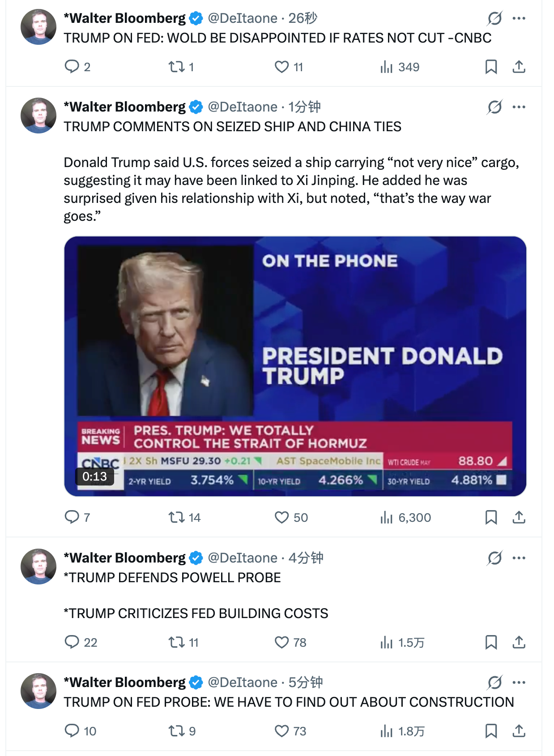554x756 pixels.
Task: Open more options on the 5分钟 tweet
Action: tap(519, 683)
